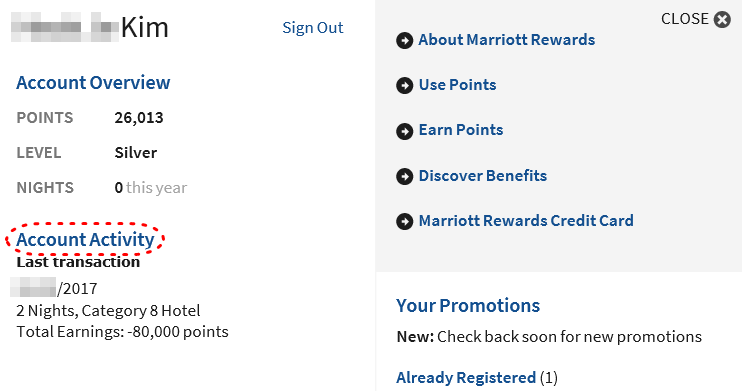742x391 pixels.
Task: Open the Account Activity link
Action: click(86, 240)
